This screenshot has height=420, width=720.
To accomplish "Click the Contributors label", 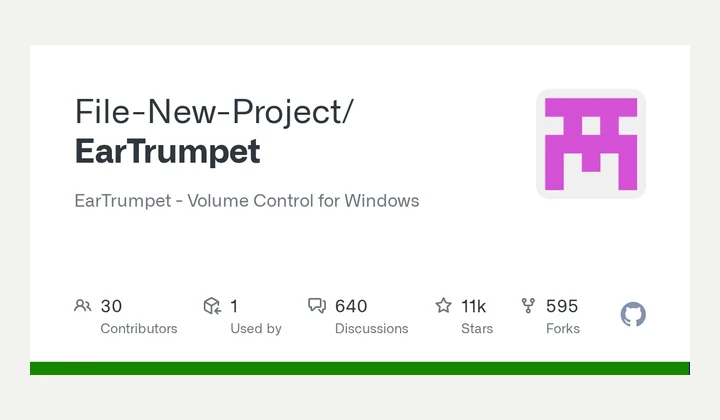I will tap(139, 329).
